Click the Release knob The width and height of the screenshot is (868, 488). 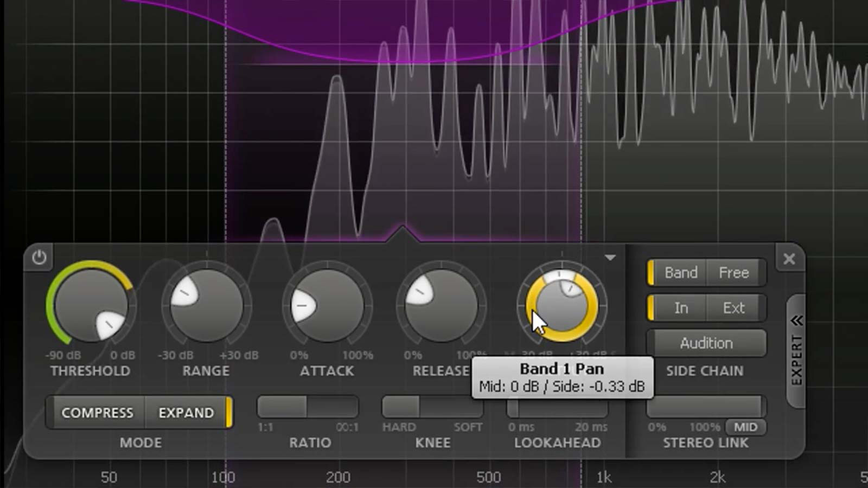click(x=441, y=305)
